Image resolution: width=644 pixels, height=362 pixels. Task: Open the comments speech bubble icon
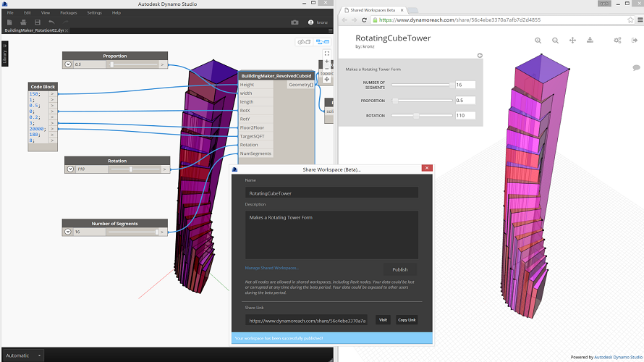[x=636, y=68]
